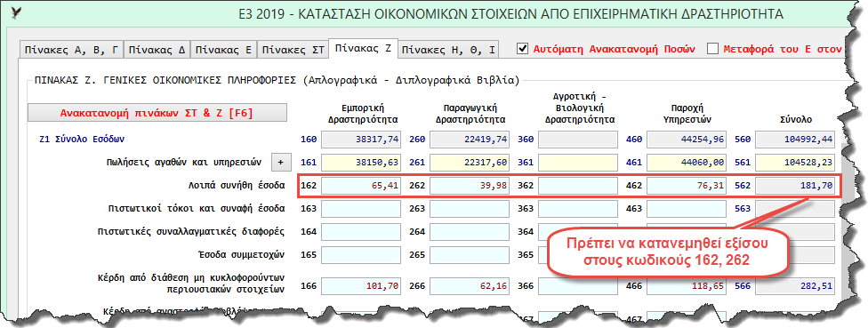
Task: Select field 461 with value 44060,00
Action: point(687,163)
